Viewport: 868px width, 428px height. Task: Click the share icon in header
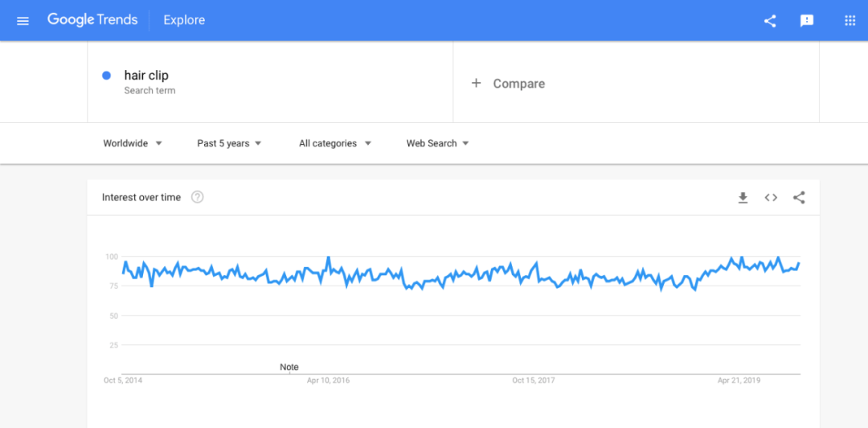coord(770,21)
